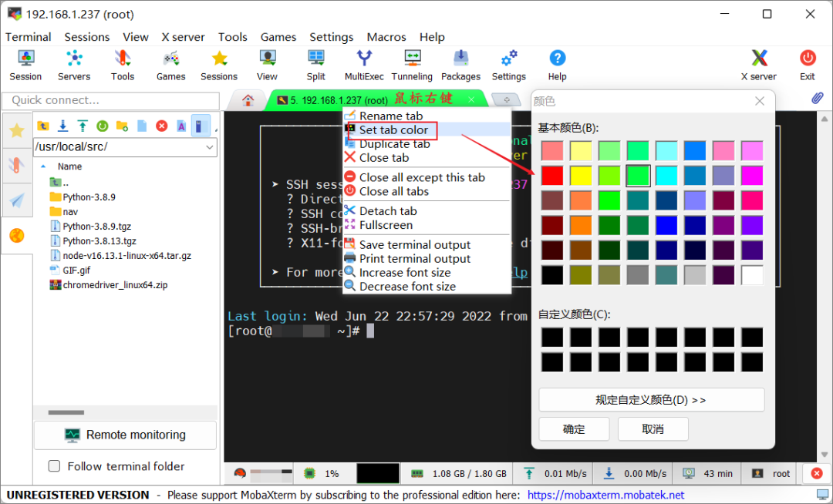Viewport: 833px width, 504px height.
Task: Open the Games toolbar icon
Action: point(170,66)
